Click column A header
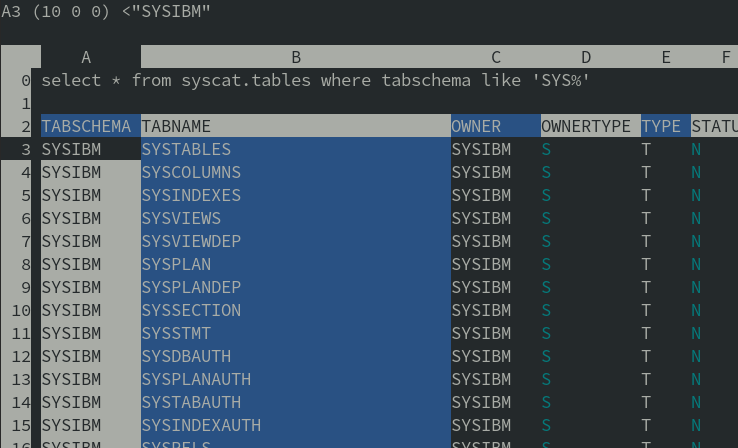The width and height of the screenshot is (738, 448). pyautogui.click(x=86, y=58)
